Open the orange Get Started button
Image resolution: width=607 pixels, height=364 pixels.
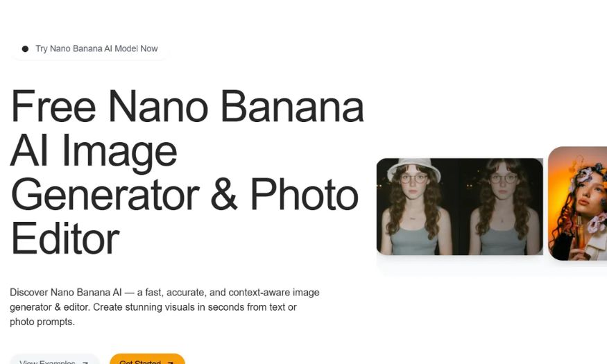[x=148, y=359]
